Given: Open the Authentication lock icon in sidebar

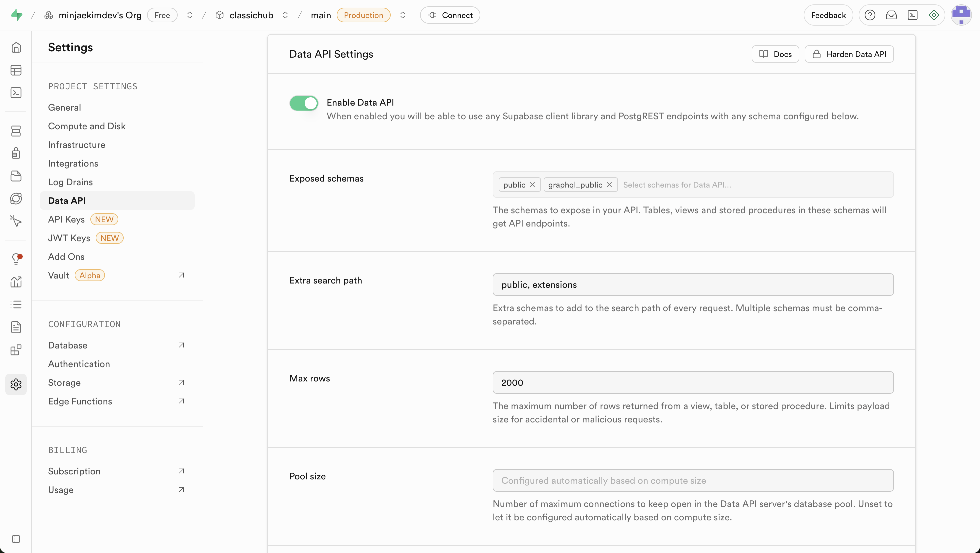Looking at the screenshot, I should [x=16, y=153].
